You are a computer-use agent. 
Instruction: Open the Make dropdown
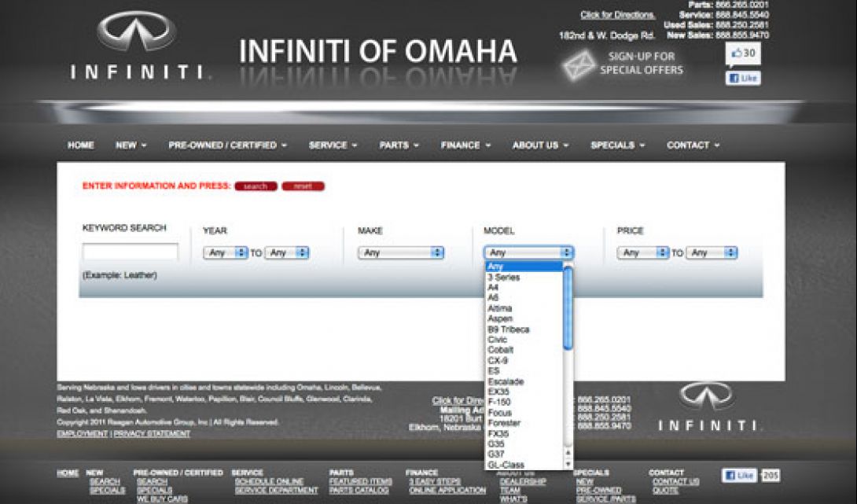pos(401,252)
